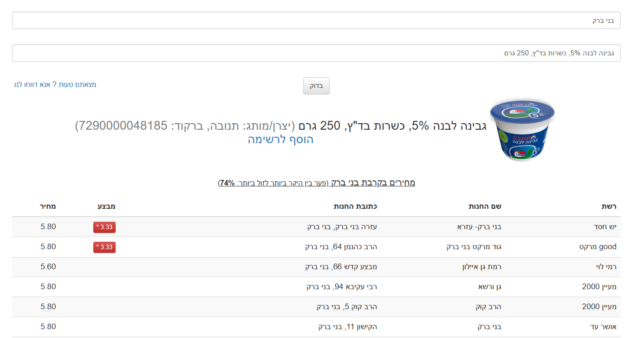
Task: Click the 3.33 promo badge for יש חסד
Action: click(104, 227)
